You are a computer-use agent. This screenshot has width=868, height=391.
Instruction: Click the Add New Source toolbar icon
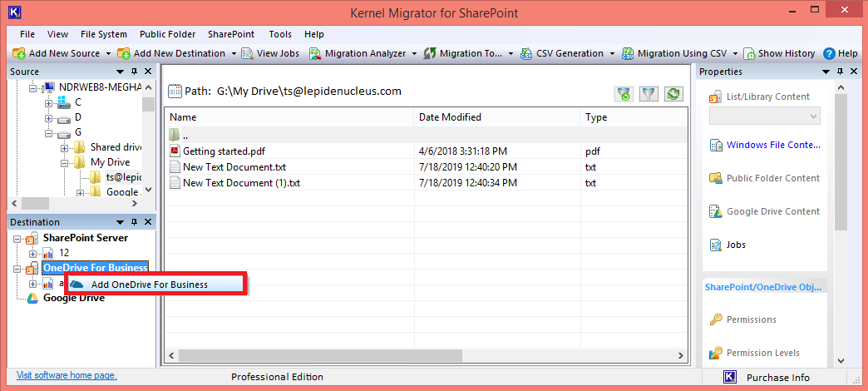coord(19,54)
